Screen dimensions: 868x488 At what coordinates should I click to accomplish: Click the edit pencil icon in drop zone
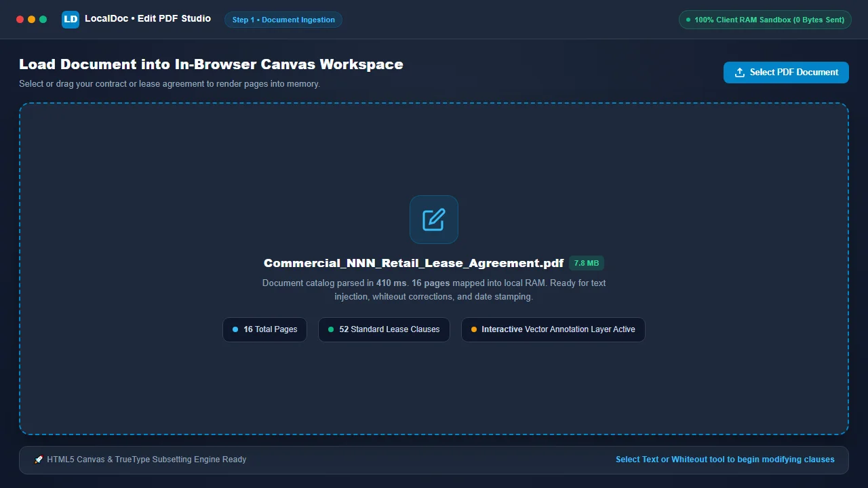coord(434,220)
